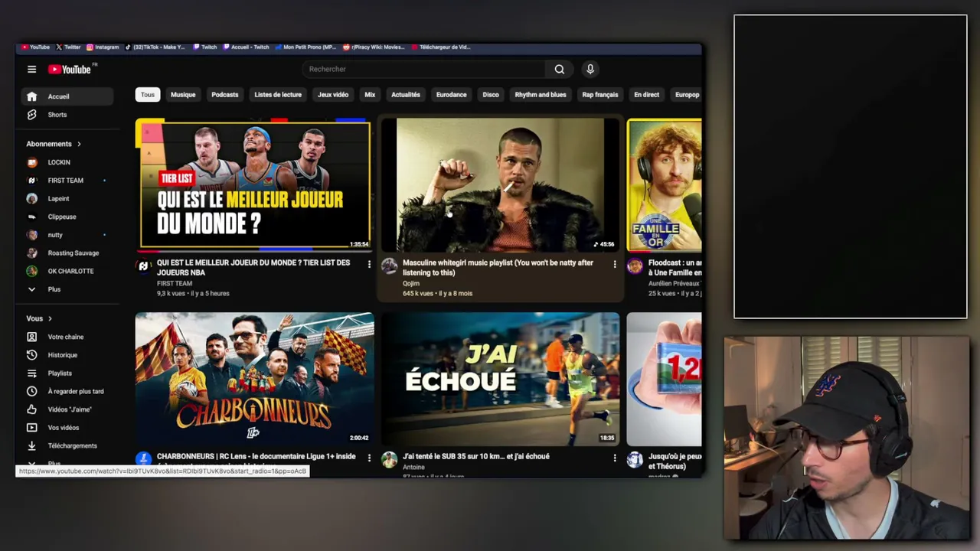Select the Rap français filter chip
The width and height of the screenshot is (980, 551).
tap(600, 95)
